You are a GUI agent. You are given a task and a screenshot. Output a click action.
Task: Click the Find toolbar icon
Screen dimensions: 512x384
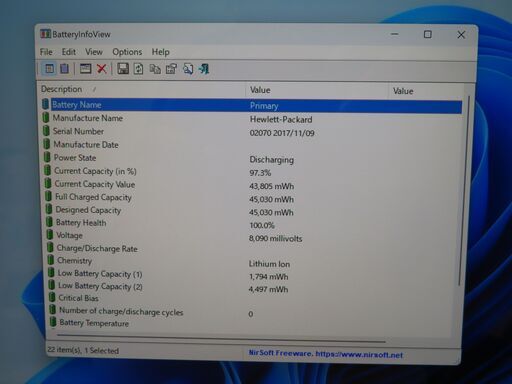[188, 69]
